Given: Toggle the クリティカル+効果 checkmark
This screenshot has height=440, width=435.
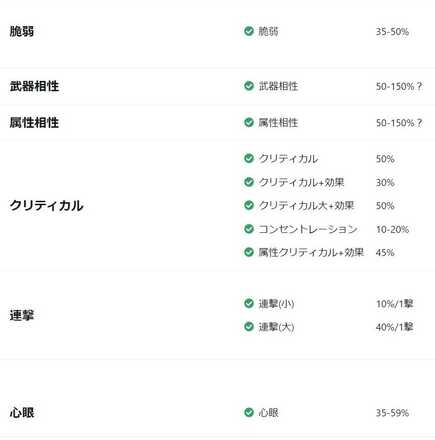Looking at the screenshot, I should 249,182.
